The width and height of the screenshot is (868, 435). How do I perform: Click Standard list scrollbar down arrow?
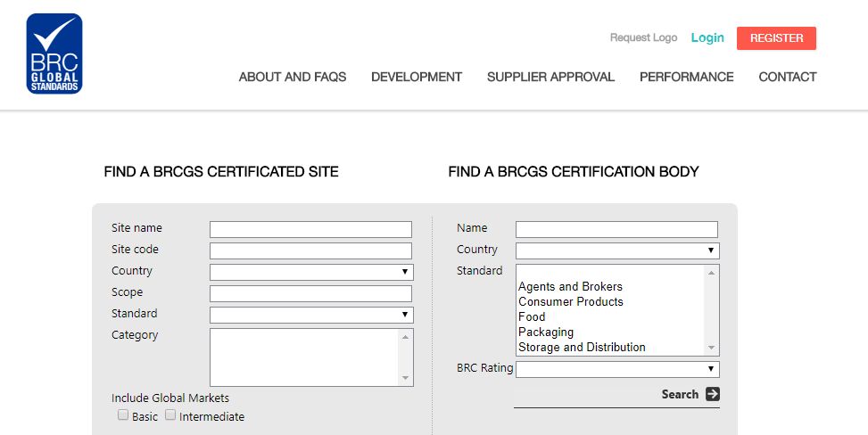pos(711,348)
